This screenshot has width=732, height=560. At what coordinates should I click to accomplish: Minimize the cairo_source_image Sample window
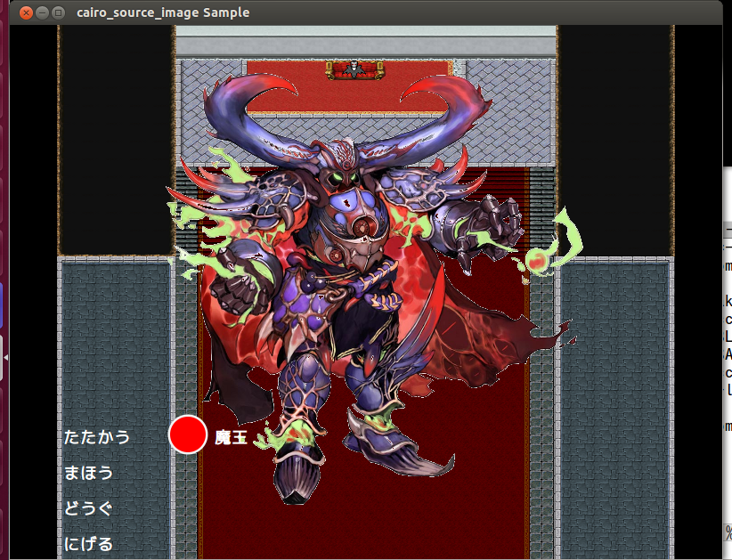click(x=43, y=12)
